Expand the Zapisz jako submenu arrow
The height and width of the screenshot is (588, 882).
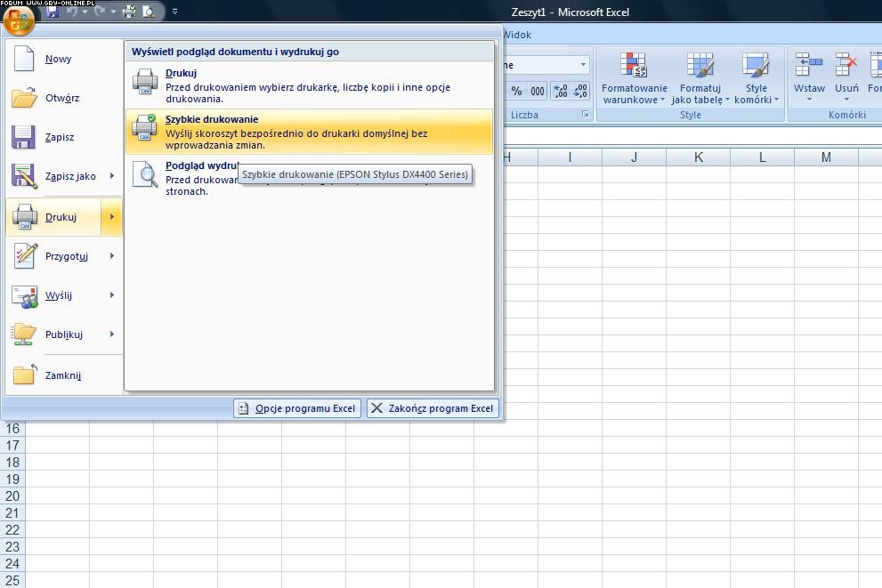pos(112,176)
